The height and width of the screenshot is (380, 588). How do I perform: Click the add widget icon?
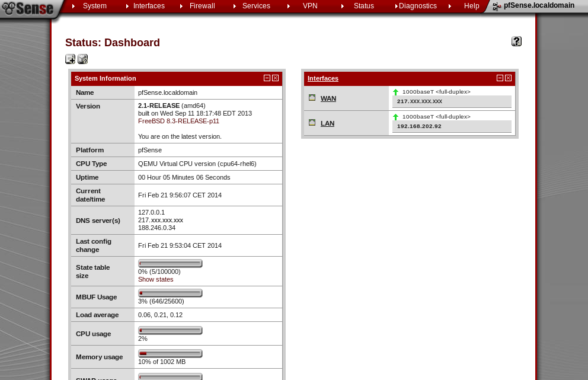click(x=70, y=59)
